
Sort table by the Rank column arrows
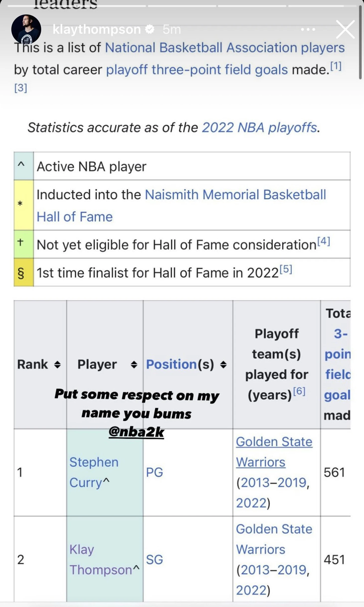click(x=57, y=365)
